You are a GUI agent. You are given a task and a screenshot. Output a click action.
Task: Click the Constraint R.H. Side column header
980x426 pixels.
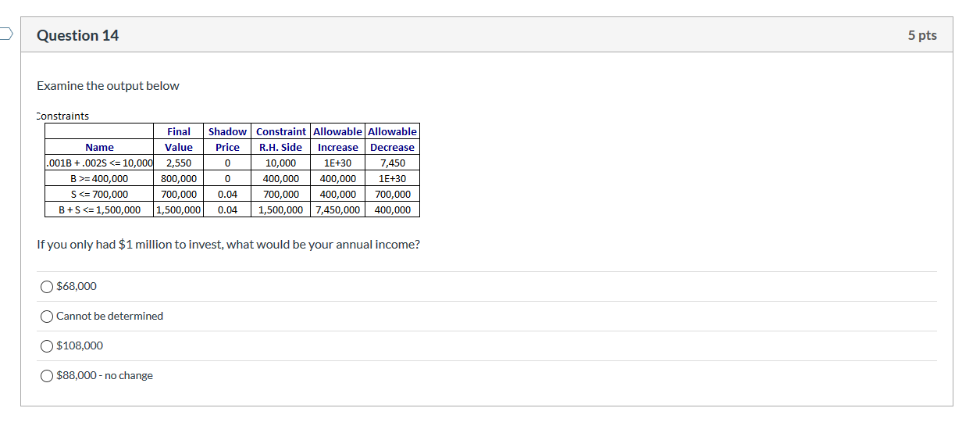coord(280,139)
